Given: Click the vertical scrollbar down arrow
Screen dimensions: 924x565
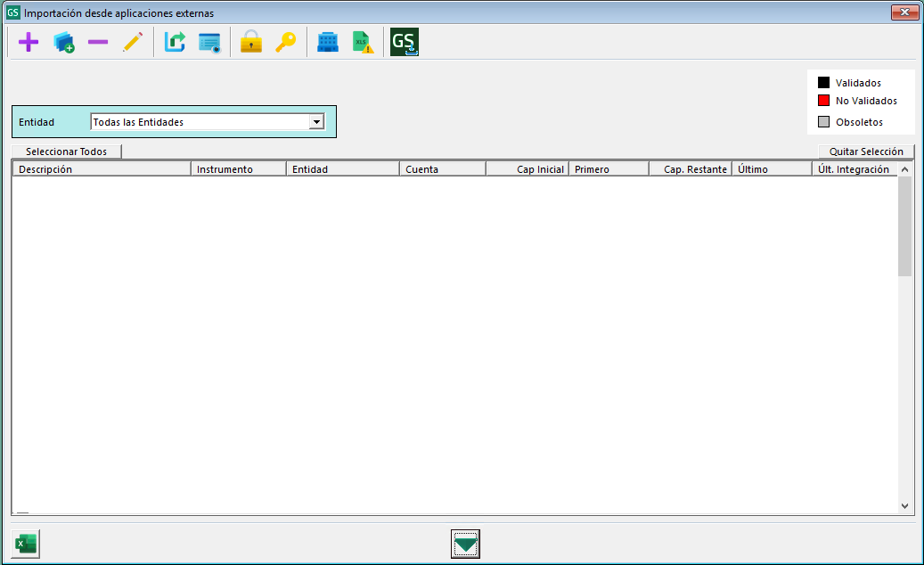Looking at the screenshot, I should click(905, 506).
